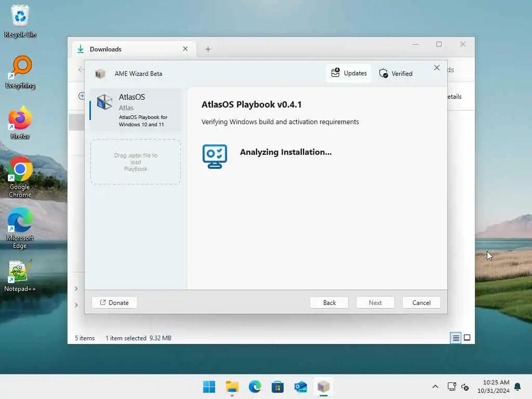Click the New plus icon in Explorer
Image resolution: width=532 pixels, height=399 pixels.
[x=82, y=96]
